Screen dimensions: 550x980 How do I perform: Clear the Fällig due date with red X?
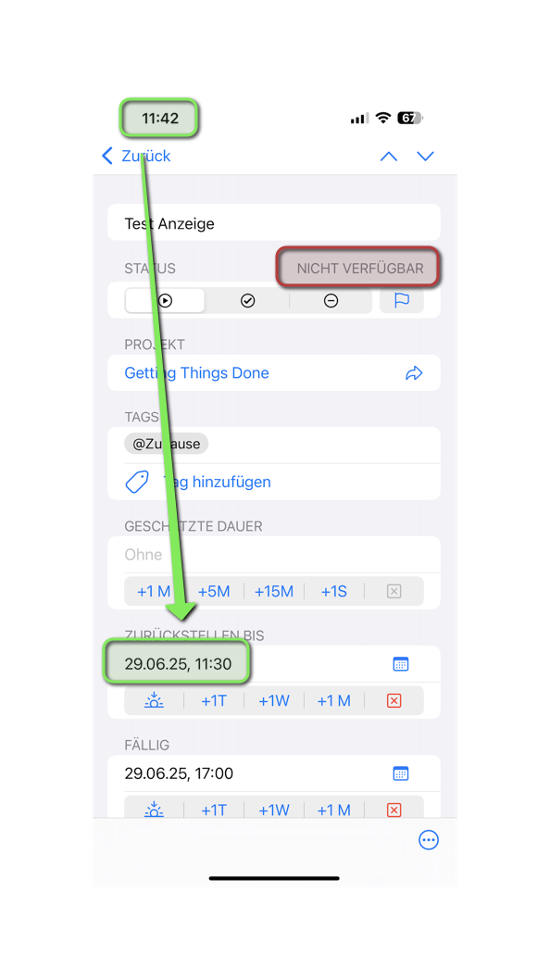(394, 810)
